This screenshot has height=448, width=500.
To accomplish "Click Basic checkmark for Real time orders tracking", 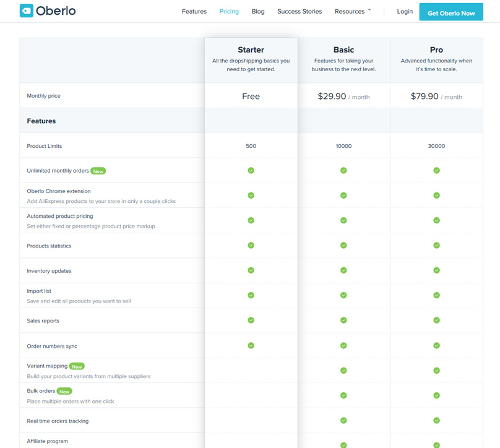I will [343, 420].
